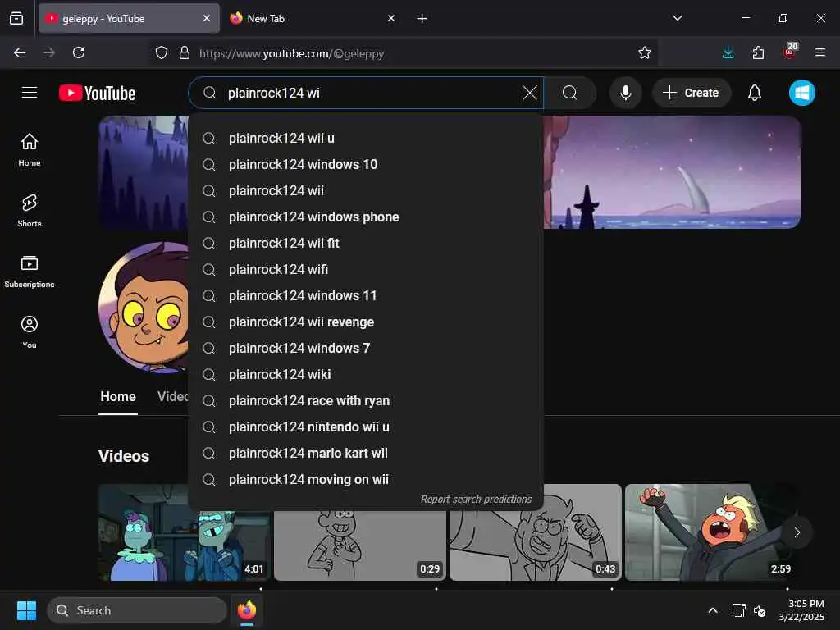
Task: Select suggestion plainrock124 race with ryan
Action: (x=366, y=400)
